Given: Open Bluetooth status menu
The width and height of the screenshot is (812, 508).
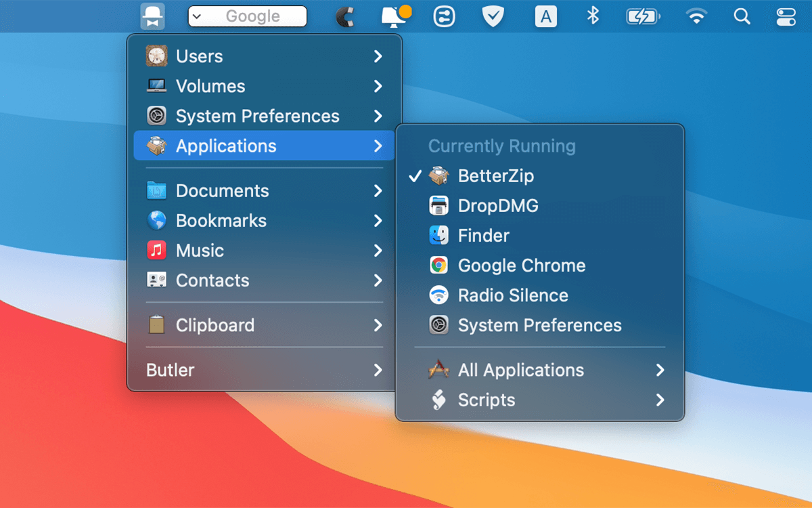Looking at the screenshot, I should 593,16.
